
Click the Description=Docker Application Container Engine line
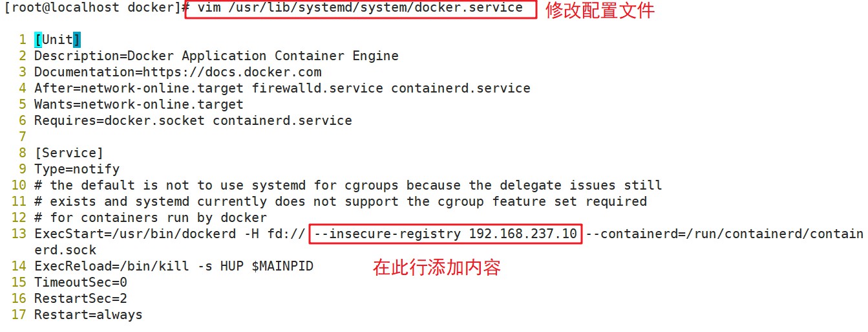point(216,56)
